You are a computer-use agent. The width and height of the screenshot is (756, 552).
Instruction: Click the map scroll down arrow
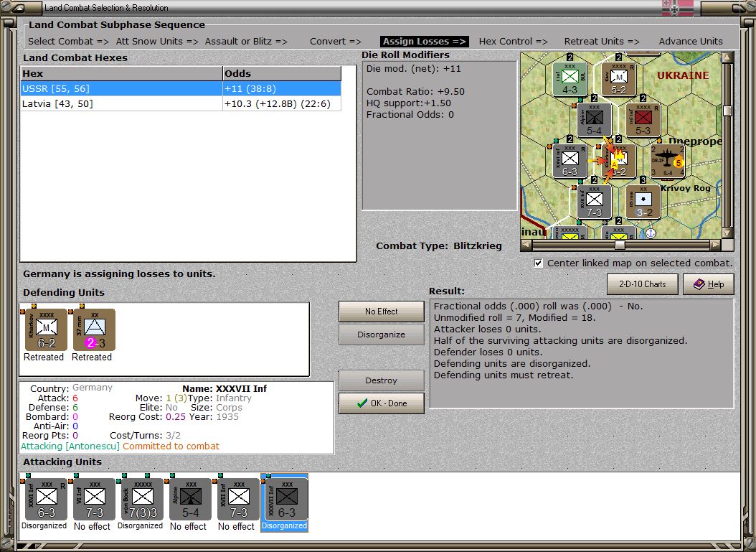coord(727,233)
